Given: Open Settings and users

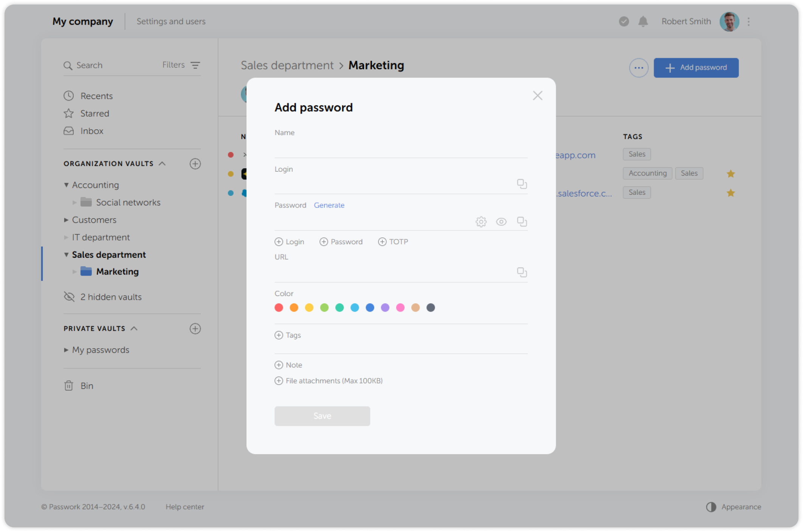Looking at the screenshot, I should point(171,21).
